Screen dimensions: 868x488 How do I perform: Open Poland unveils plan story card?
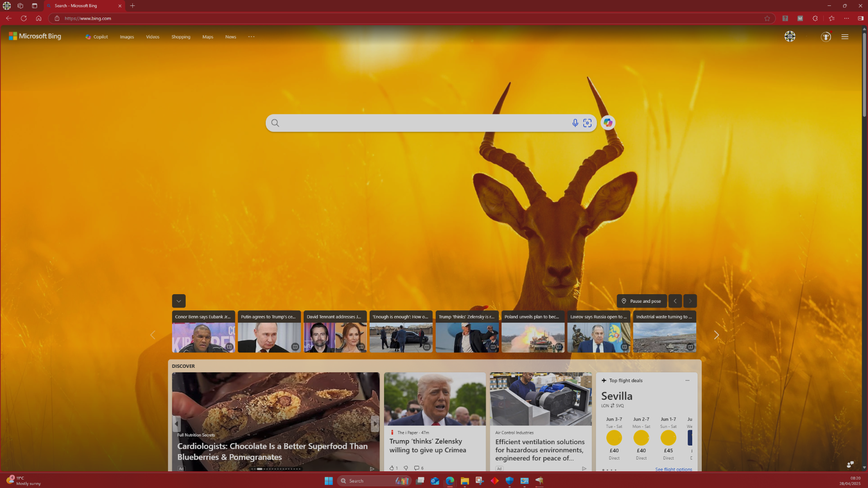(533, 331)
